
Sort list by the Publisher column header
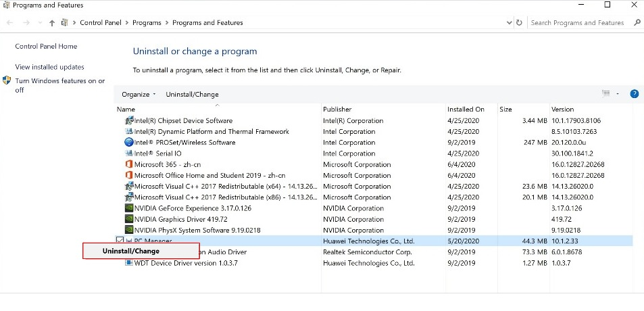(337, 109)
